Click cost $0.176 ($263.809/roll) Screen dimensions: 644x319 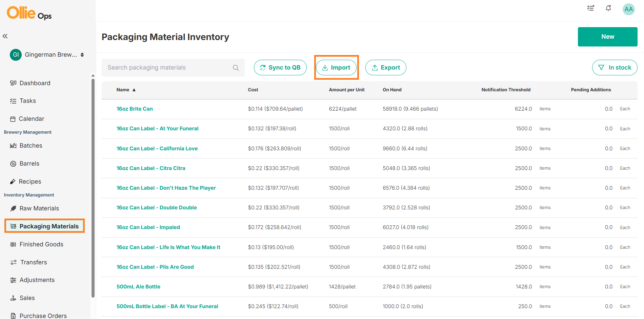pyautogui.click(x=274, y=149)
